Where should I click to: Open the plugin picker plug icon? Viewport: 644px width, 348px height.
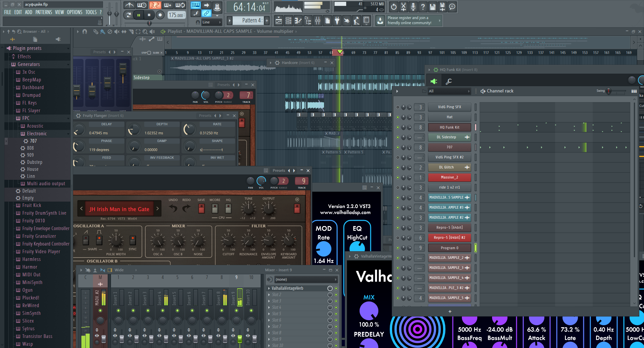(x=337, y=21)
